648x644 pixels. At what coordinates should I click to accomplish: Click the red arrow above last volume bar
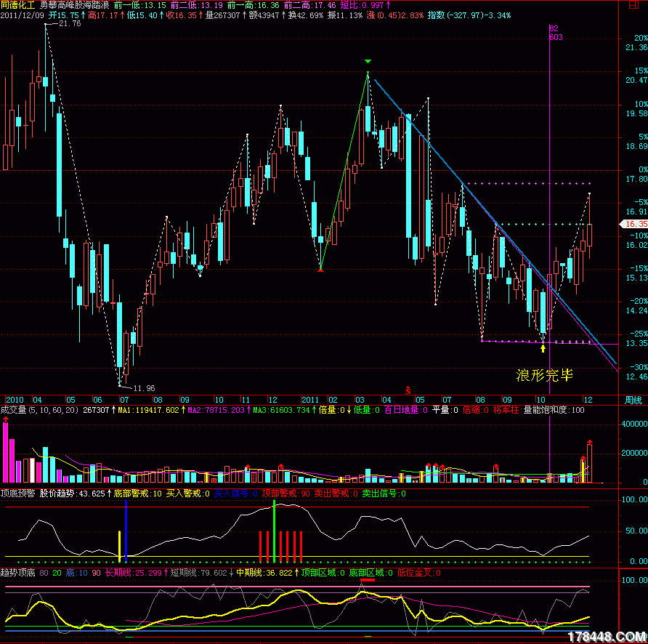click(x=590, y=442)
